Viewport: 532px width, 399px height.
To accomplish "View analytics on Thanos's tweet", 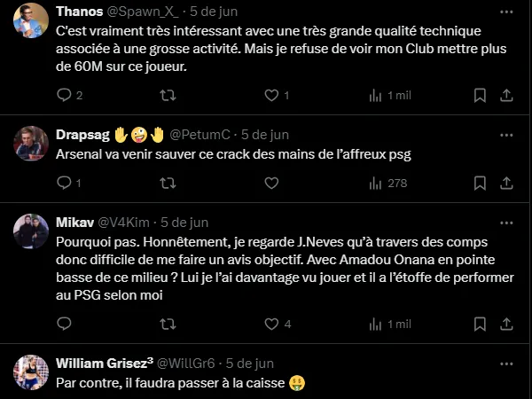I will coord(375,95).
